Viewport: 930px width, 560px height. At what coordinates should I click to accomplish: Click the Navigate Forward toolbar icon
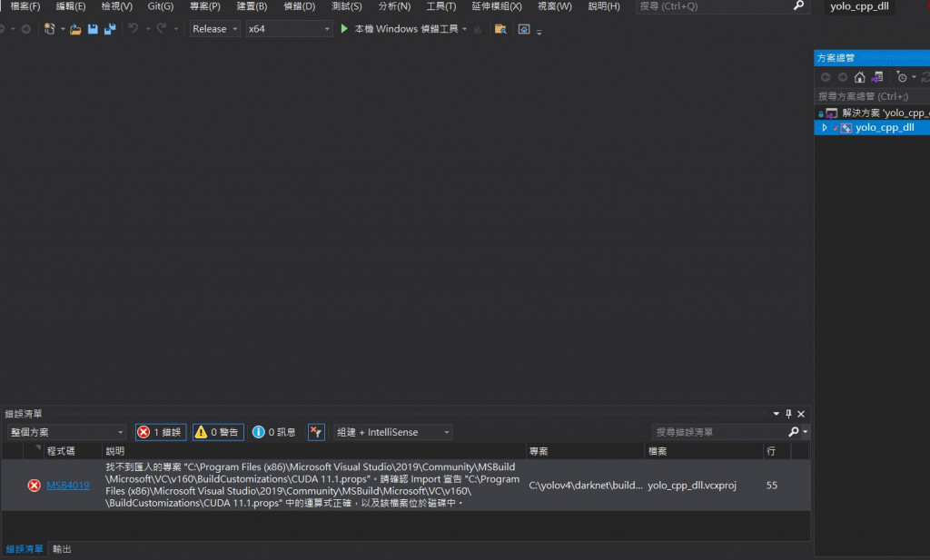click(x=25, y=29)
